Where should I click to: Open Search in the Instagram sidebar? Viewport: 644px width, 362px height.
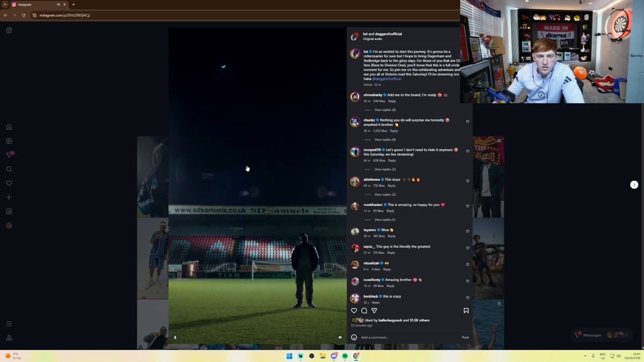tap(9, 169)
